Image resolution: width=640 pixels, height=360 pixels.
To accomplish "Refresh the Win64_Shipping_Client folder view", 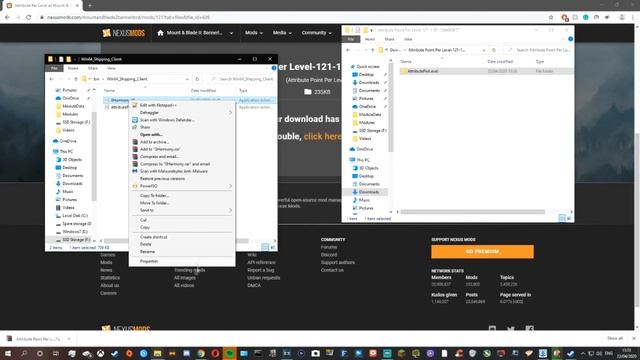I will [x=197, y=79].
